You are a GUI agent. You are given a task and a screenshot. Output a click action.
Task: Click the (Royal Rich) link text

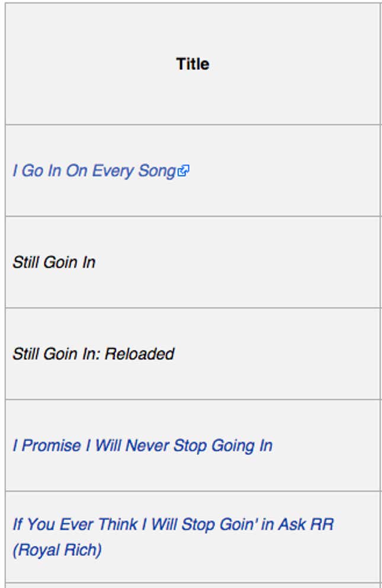click(x=57, y=550)
